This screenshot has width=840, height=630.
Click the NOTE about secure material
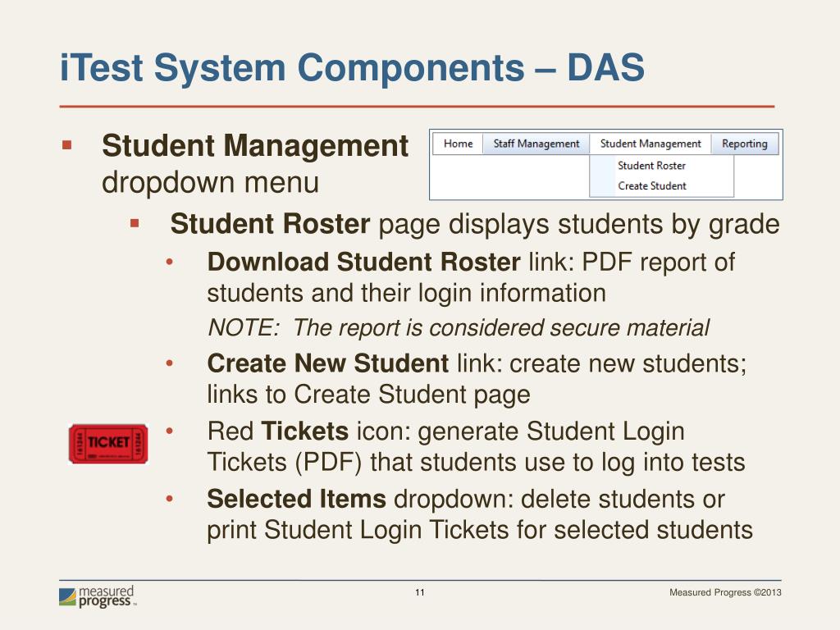(459, 327)
